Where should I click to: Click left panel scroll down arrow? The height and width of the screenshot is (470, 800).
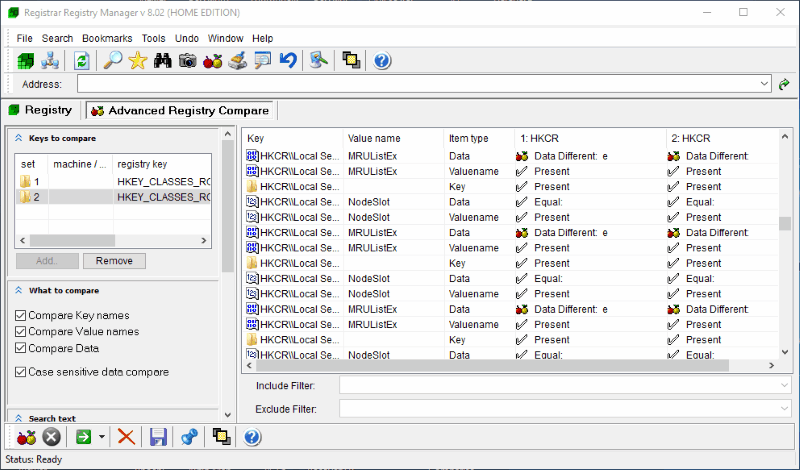(228, 415)
